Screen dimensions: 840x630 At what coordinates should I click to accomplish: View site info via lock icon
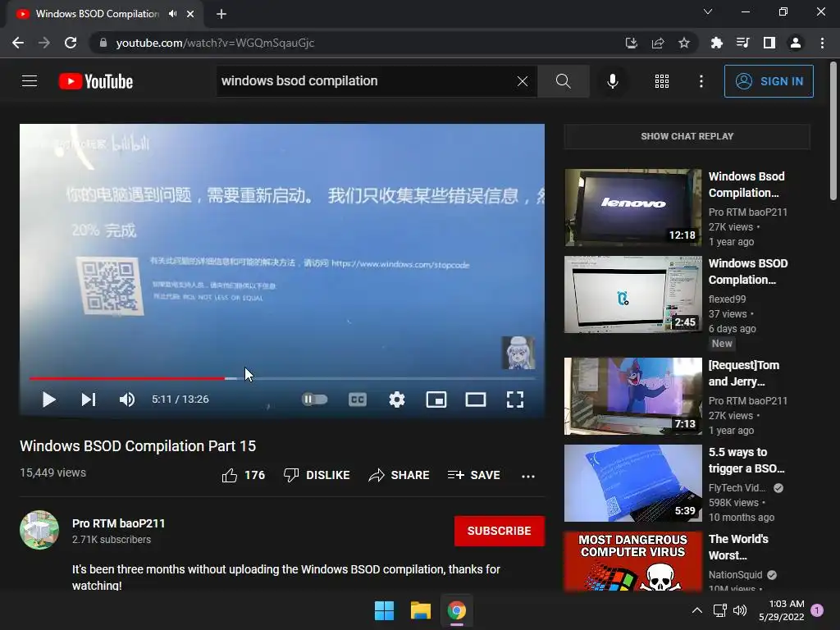pyautogui.click(x=103, y=43)
